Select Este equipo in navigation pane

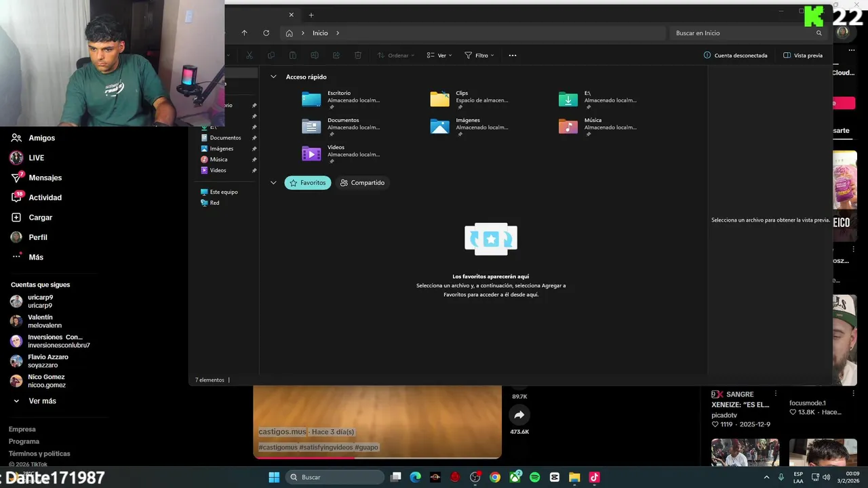point(224,192)
